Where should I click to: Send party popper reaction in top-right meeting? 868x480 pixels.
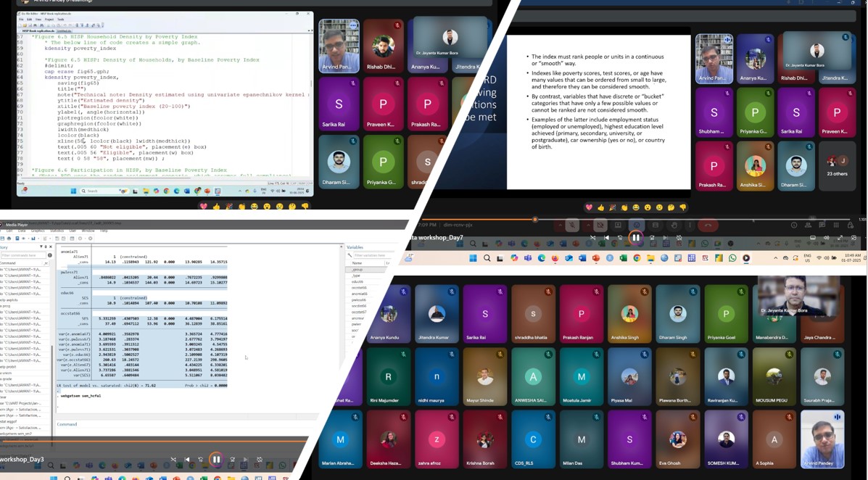pos(612,207)
